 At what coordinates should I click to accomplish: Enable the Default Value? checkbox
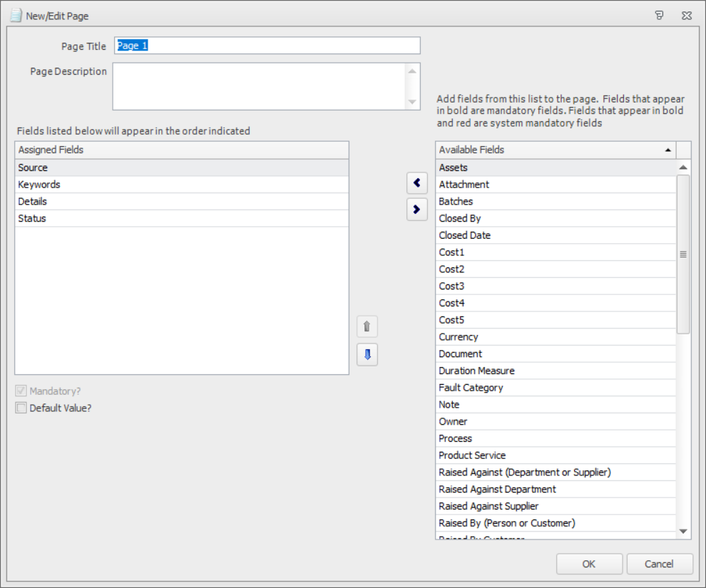coord(21,408)
